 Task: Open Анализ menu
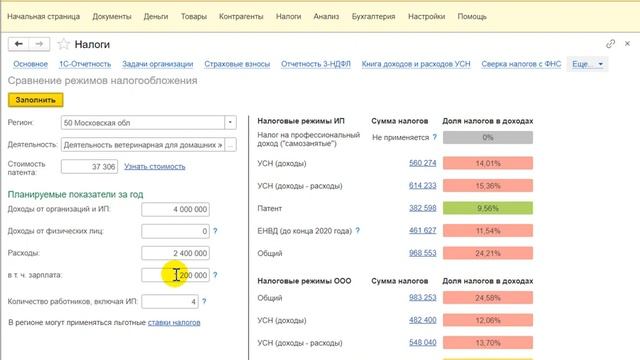[326, 17]
